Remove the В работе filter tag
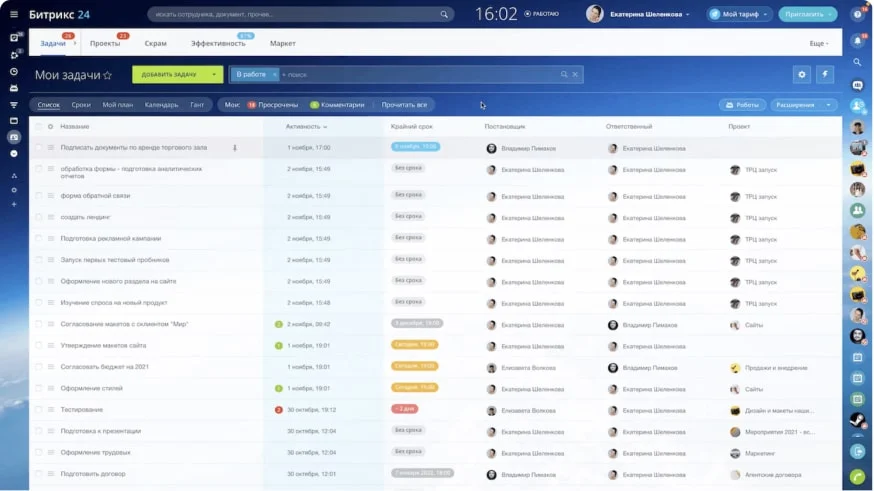The height and width of the screenshot is (491, 874). click(274, 75)
